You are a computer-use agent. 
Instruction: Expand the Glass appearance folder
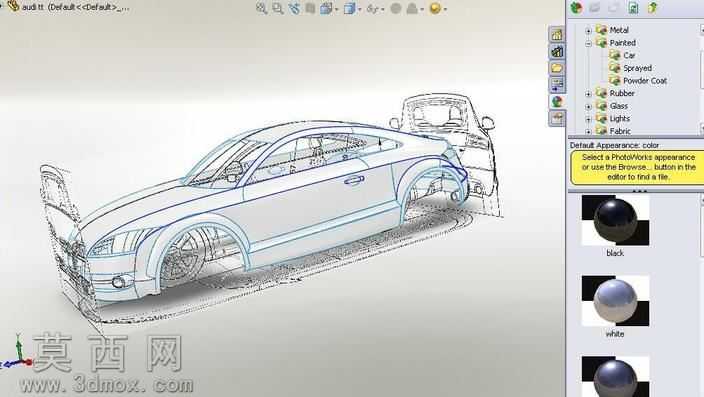(x=588, y=107)
